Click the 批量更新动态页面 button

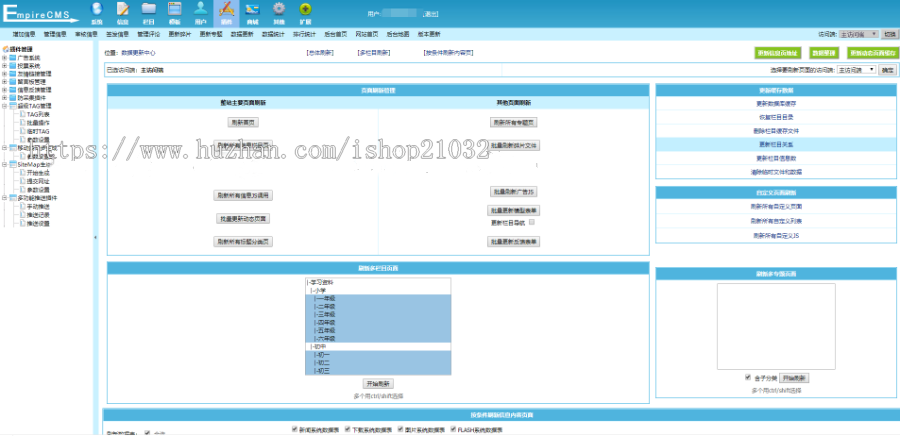point(243,219)
